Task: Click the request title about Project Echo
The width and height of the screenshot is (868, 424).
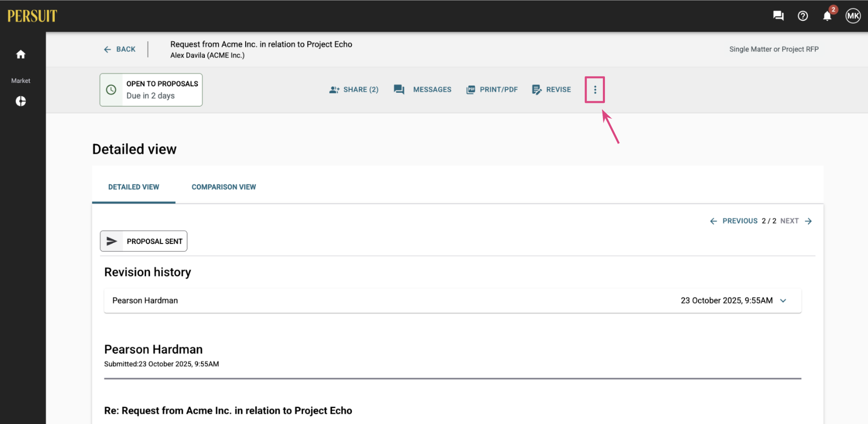Action: pos(261,44)
